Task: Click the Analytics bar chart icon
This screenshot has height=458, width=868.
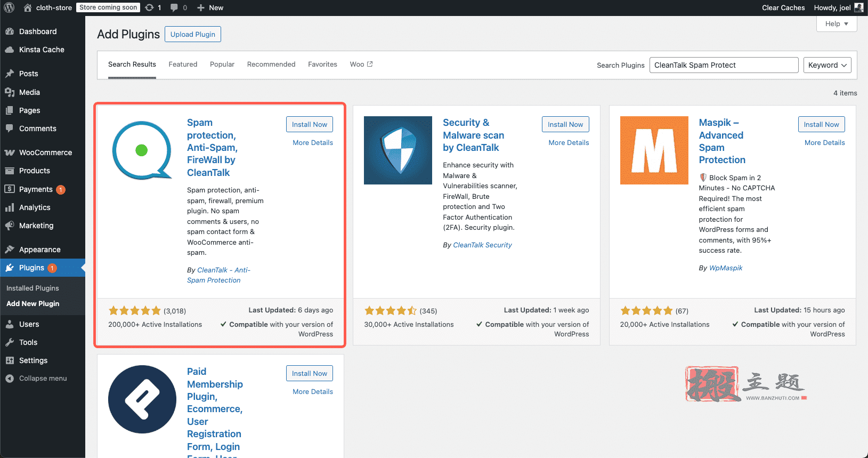Action: [x=10, y=207]
